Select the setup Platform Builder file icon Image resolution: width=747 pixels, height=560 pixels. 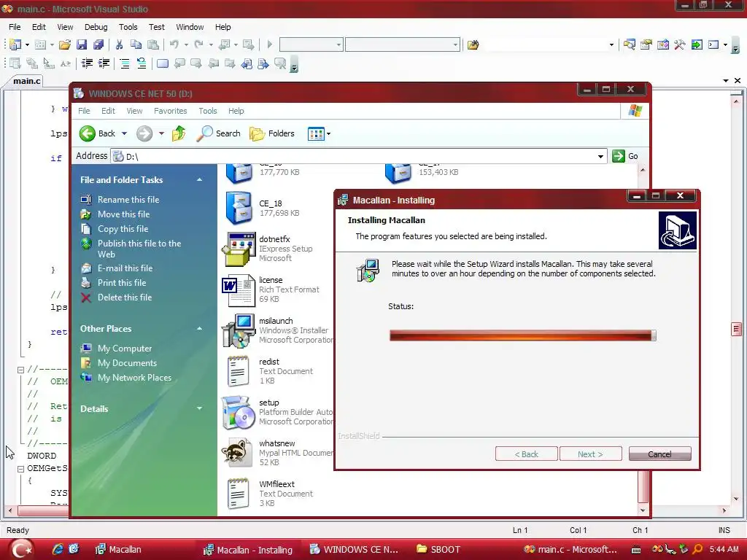click(x=239, y=413)
